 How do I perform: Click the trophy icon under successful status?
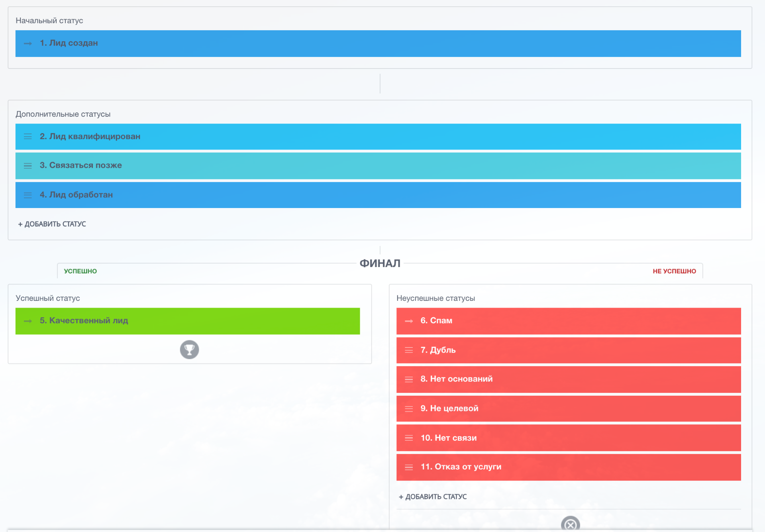189,349
